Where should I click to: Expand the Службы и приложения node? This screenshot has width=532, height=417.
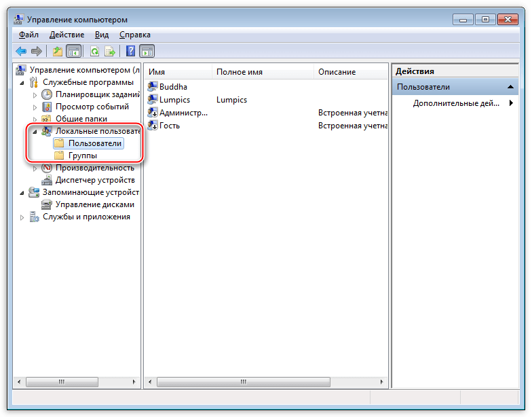click(x=22, y=217)
